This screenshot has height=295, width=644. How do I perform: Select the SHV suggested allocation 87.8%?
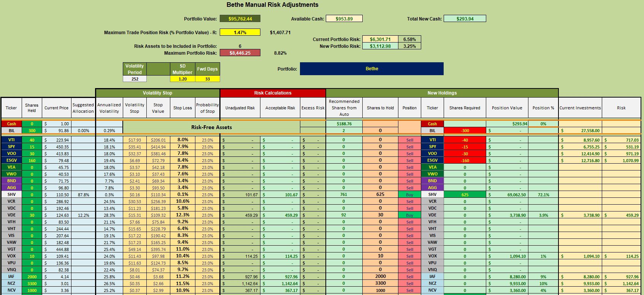click(x=83, y=195)
